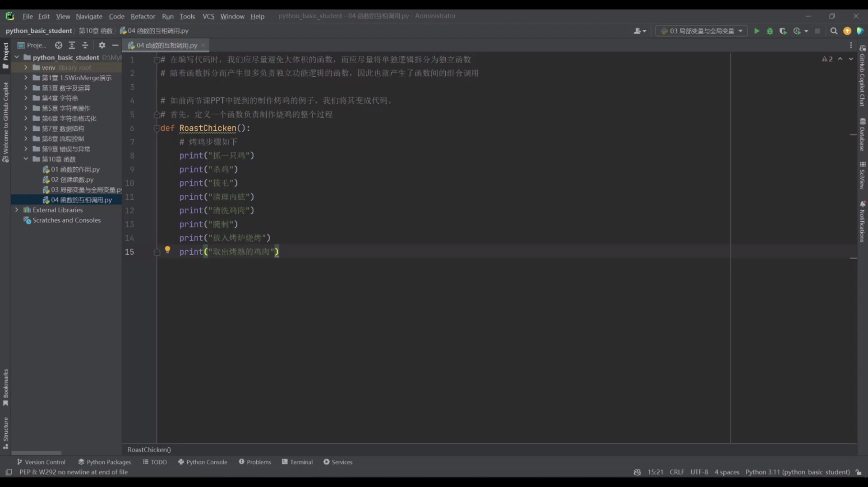Switch to the Terminal tab
The height and width of the screenshot is (487, 868).
click(301, 462)
